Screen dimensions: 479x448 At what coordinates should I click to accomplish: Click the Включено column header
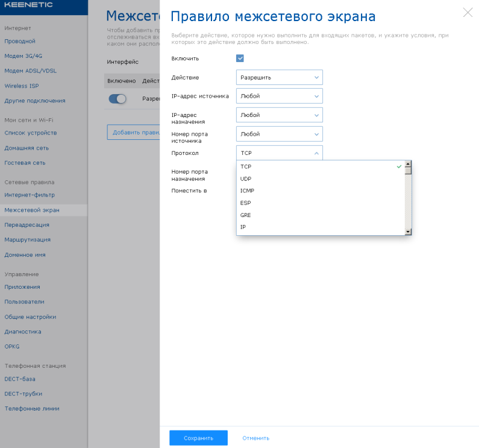(122, 81)
